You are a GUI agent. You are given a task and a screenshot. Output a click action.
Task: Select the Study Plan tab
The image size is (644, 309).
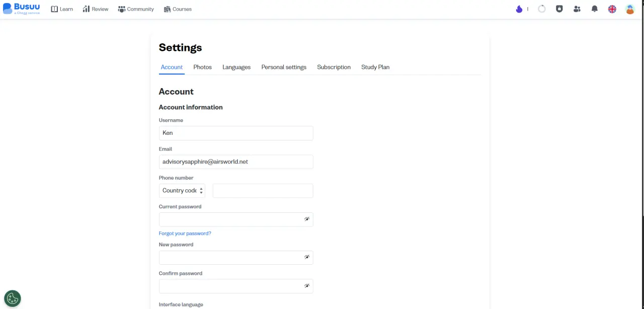coord(375,67)
